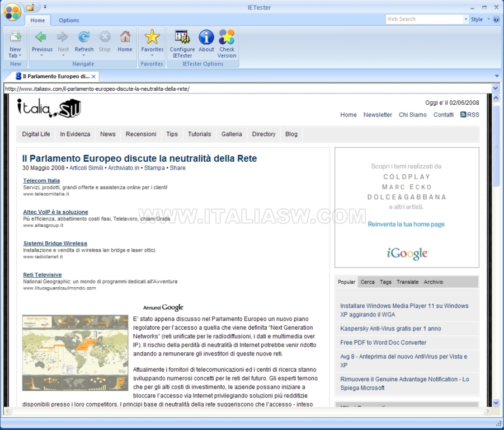Go to the Home page icon in ribbon

click(x=125, y=36)
